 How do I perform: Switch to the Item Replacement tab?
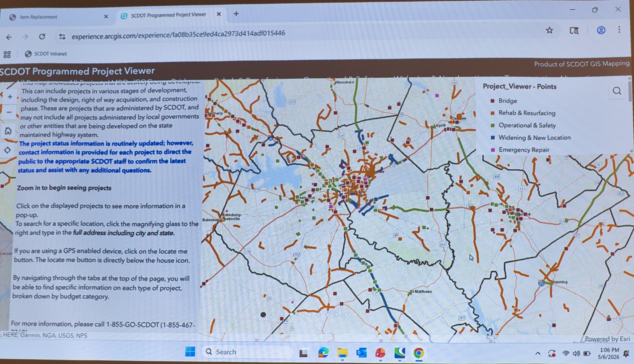click(x=38, y=17)
